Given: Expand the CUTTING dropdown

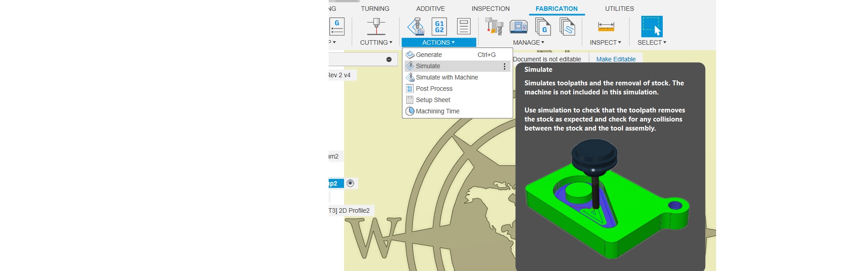Looking at the screenshot, I should (376, 42).
